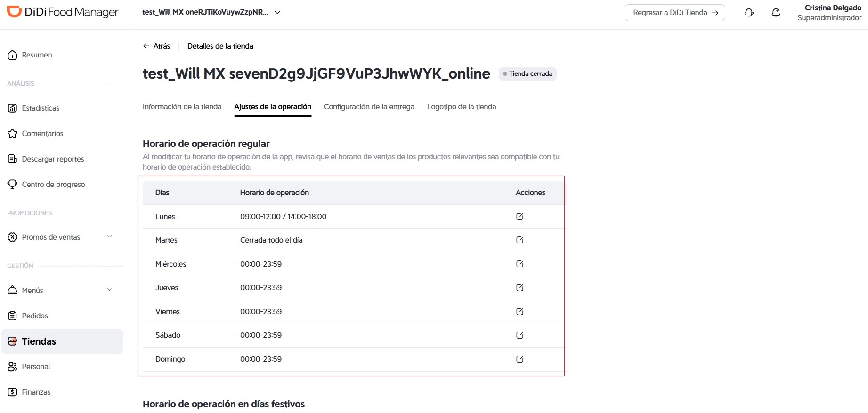Open Estadísticas icon in sidebar
The height and width of the screenshot is (413, 868).
coord(13,108)
